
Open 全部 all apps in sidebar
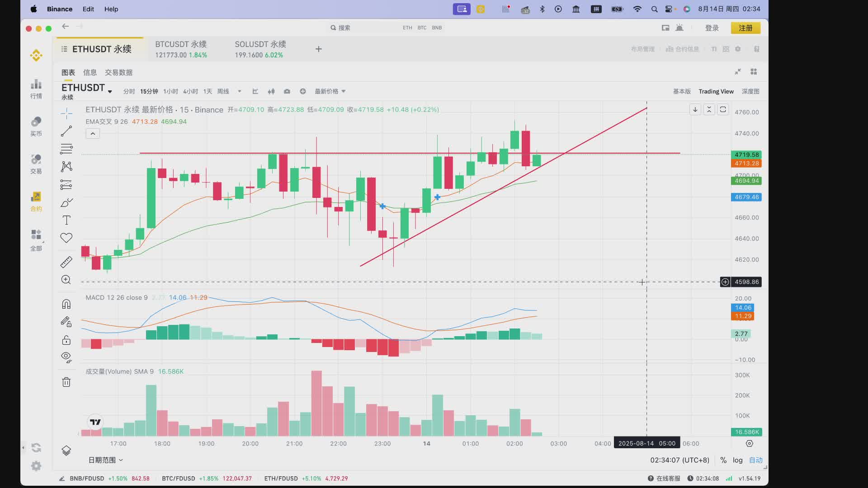(36, 240)
